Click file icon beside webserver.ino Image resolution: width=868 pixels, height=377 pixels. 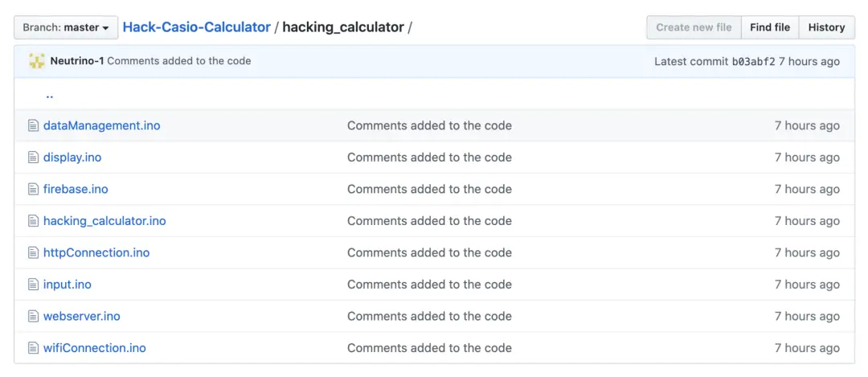point(33,317)
